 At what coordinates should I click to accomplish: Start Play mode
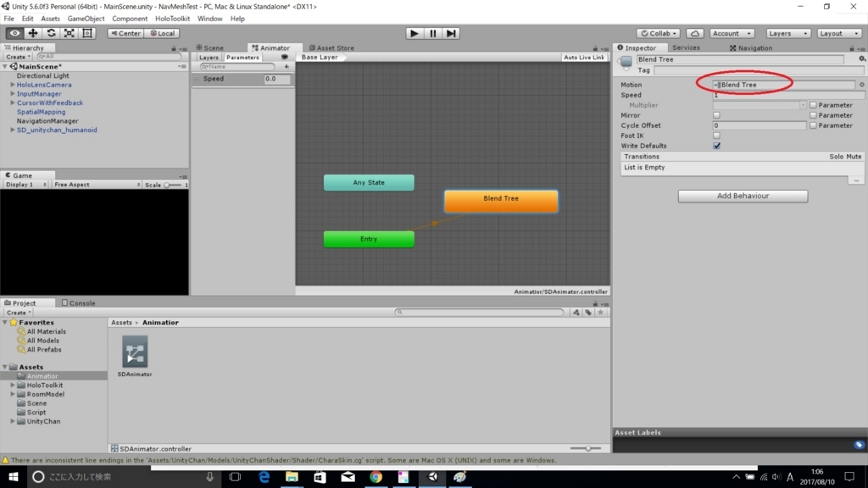[414, 33]
